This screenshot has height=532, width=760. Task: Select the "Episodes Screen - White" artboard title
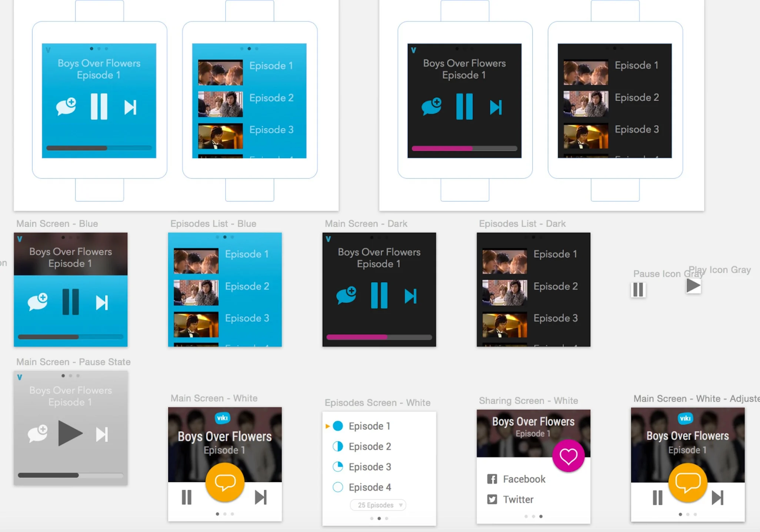click(377, 403)
